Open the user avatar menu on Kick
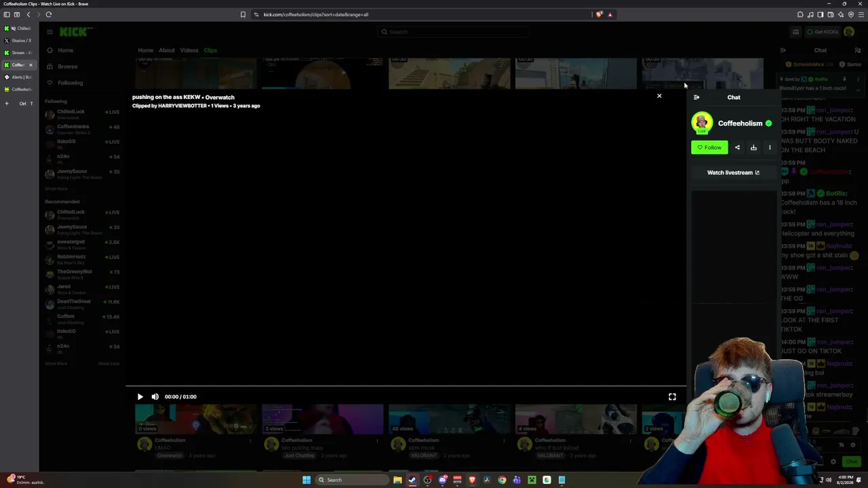Viewport: 868px width, 488px height. pyautogui.click(x=849, y=32)
